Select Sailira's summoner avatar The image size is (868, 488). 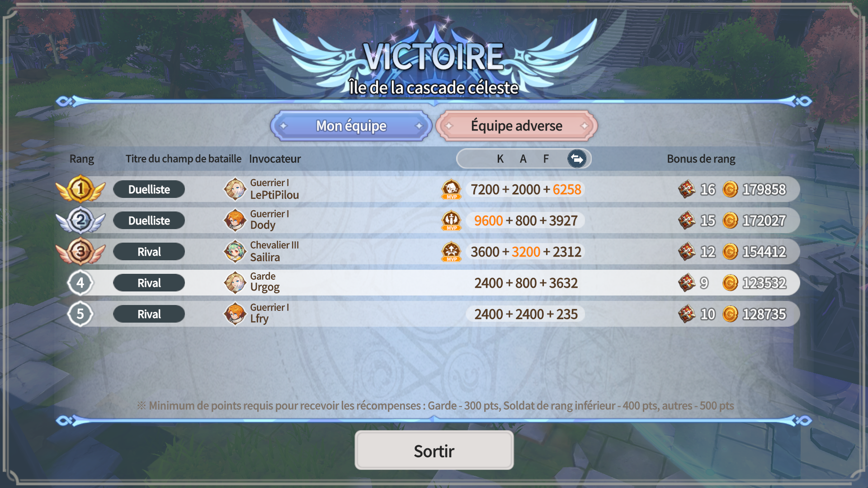coord(235,251)
